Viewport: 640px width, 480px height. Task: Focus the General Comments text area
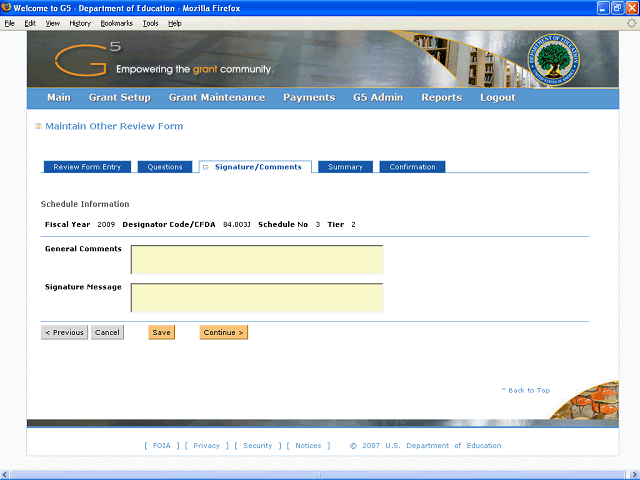(257, 260)
